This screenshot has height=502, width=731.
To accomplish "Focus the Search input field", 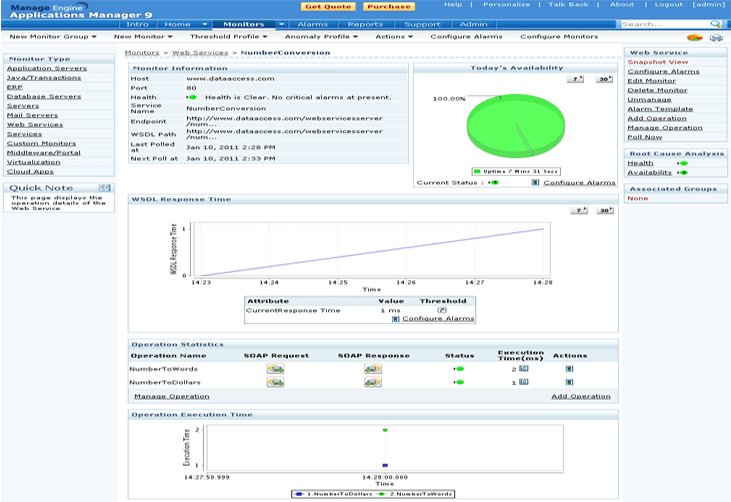I will [x=665, y=24].
